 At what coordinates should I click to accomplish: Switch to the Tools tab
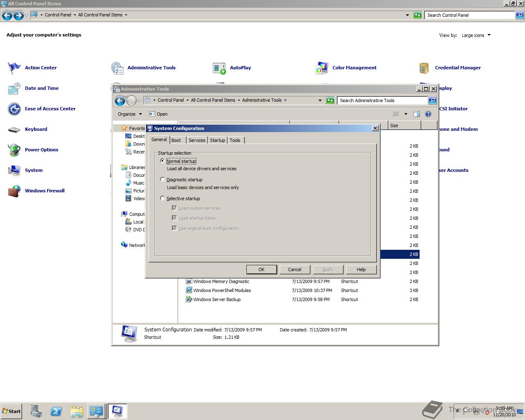[x=235, y=140]
